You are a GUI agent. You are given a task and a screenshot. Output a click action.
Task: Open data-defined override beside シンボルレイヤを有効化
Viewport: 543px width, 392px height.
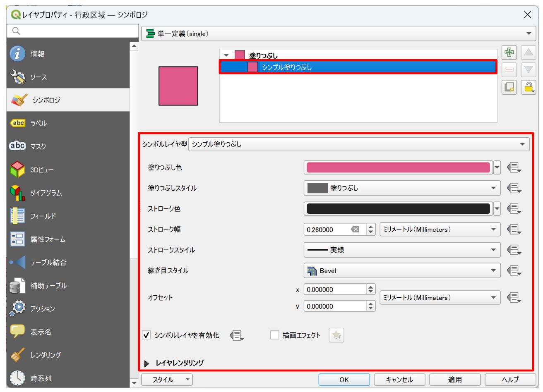point(237,335)
